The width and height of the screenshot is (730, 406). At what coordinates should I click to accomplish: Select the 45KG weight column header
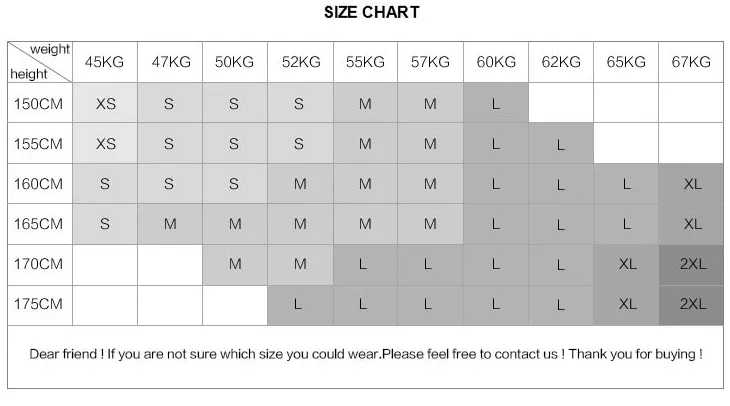tap(105, 62)
